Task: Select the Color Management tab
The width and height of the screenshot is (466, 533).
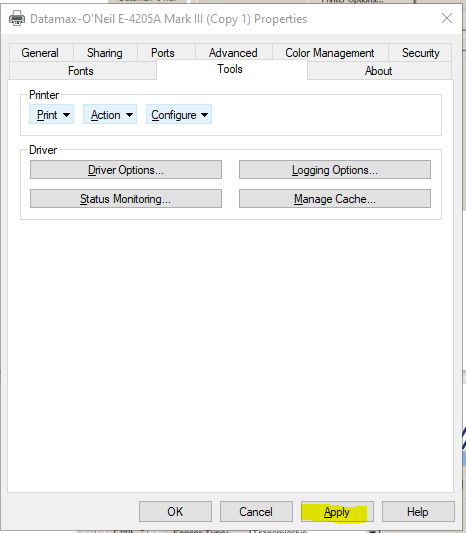Action: pos(330,53)
